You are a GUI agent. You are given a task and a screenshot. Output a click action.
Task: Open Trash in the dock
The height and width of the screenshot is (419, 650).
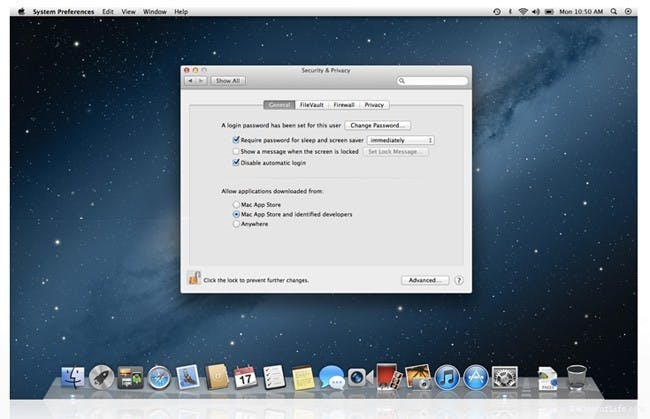point(576,377)
